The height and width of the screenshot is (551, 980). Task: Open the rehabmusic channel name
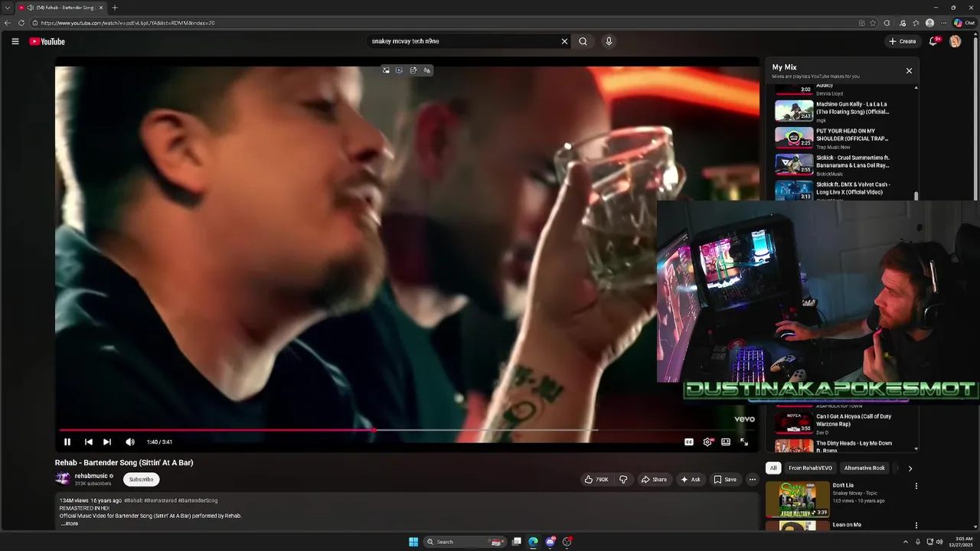pos(91,476)
